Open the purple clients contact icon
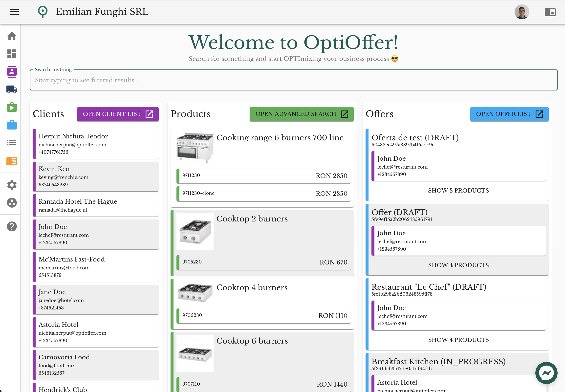 [12, 72]
